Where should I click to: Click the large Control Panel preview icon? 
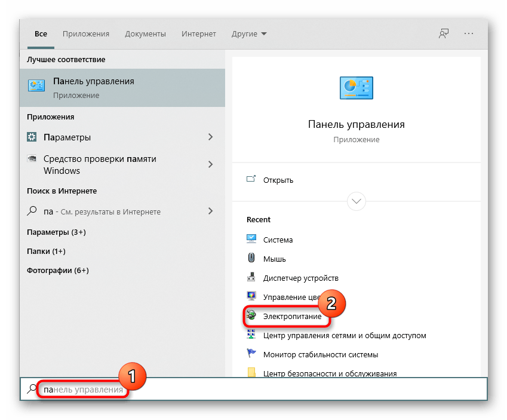pyautogui.click(x=357, y=88)
